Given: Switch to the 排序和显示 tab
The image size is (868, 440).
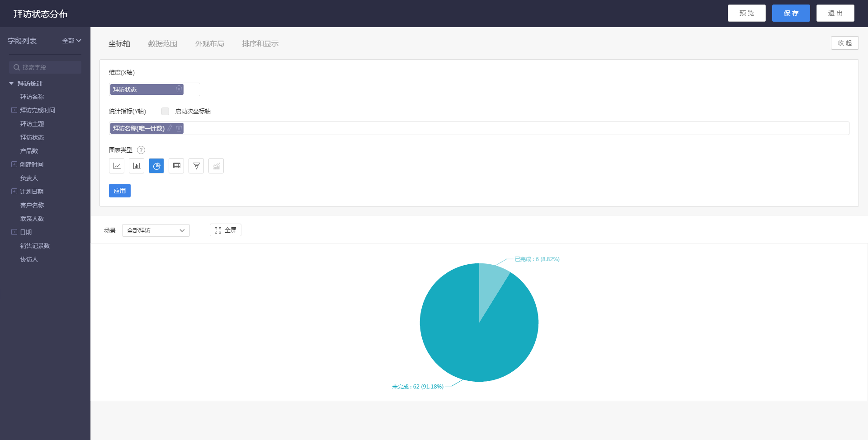Looking at the screenshot, I should (260, 44).
